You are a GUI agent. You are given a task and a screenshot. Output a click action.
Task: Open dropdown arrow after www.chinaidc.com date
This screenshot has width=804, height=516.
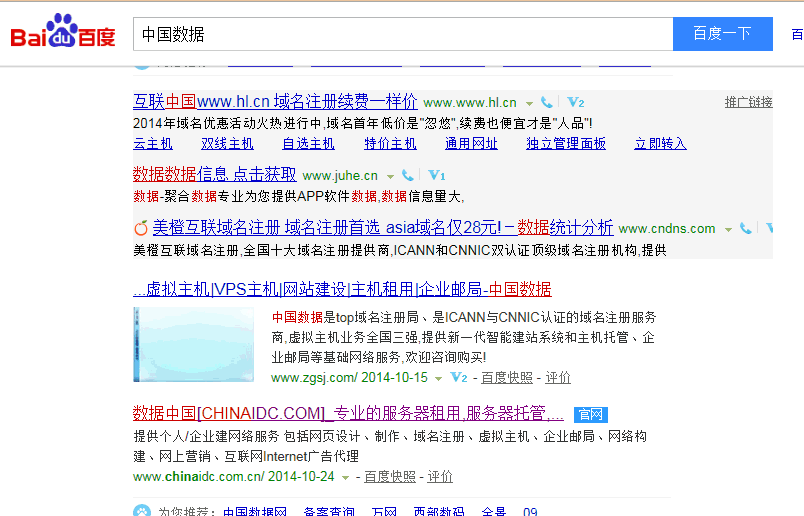(x=345, y=477)
